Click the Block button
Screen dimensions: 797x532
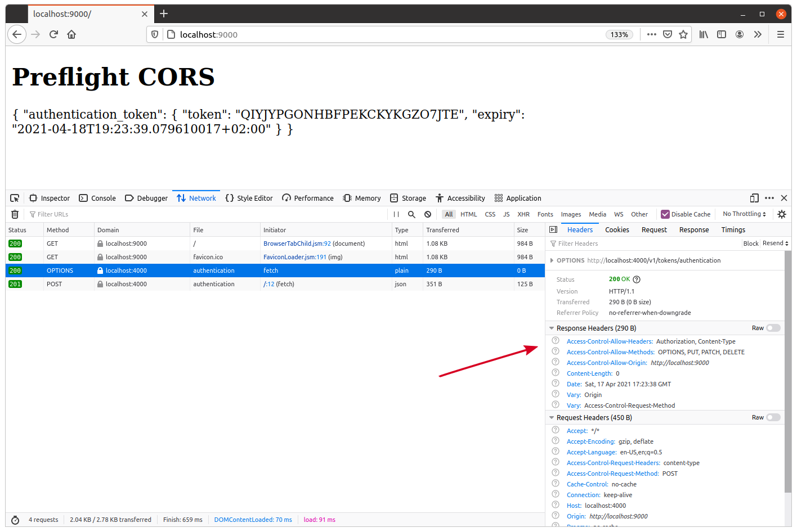pyautogui.click(x=750, y=244)
